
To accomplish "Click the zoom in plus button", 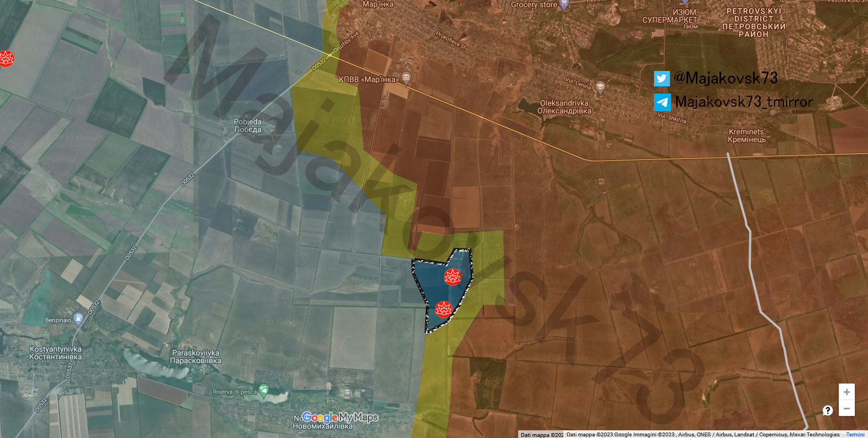I will click(x=847, y=392).
